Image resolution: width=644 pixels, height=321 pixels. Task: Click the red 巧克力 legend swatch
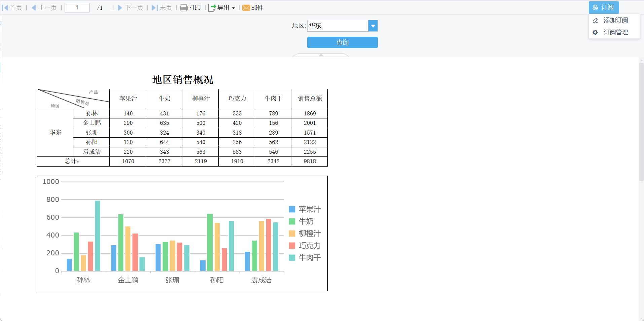tap(292, 246)
